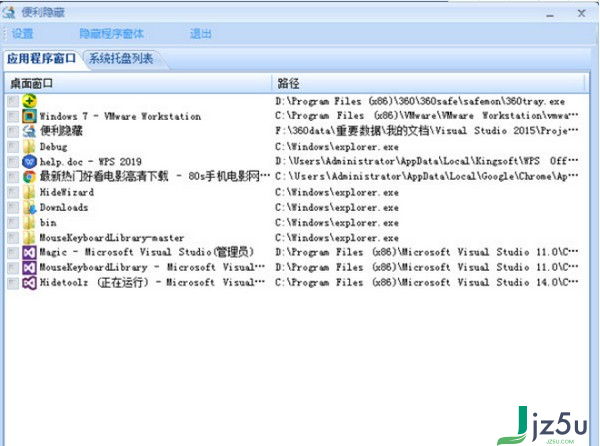
Task: Click the Debug folder icon
Action: coord(29,146)
